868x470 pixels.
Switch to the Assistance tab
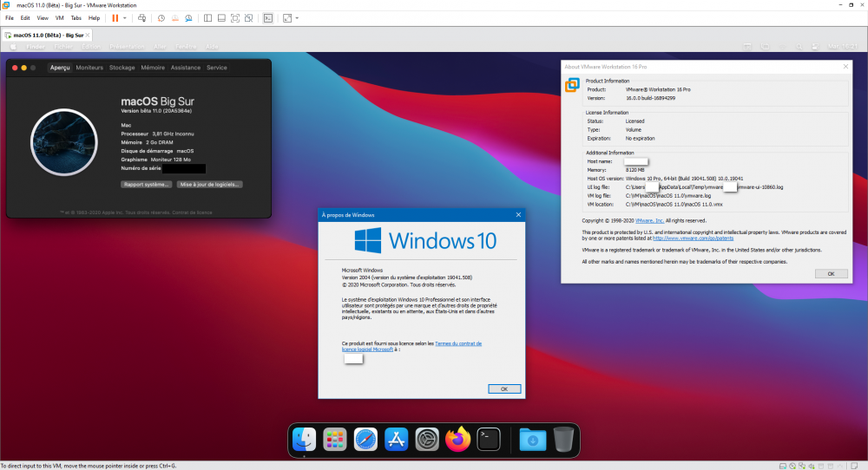[x=186, y=68]
